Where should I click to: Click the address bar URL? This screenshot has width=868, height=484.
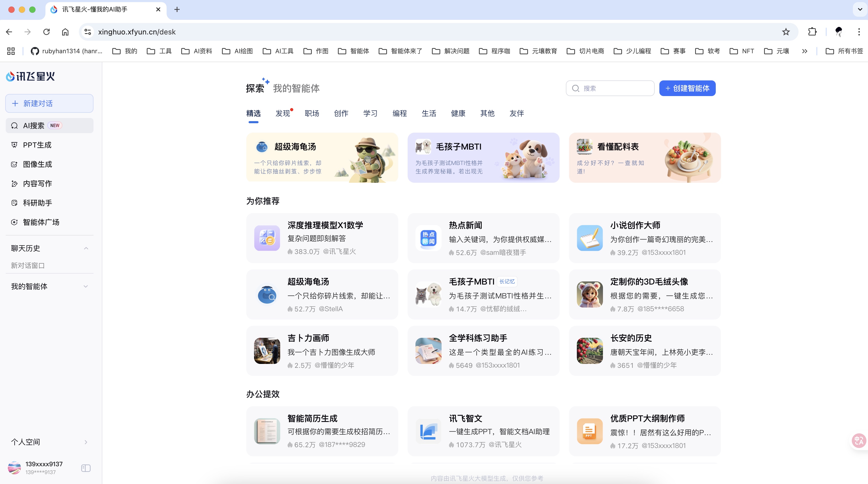[137, 32]
